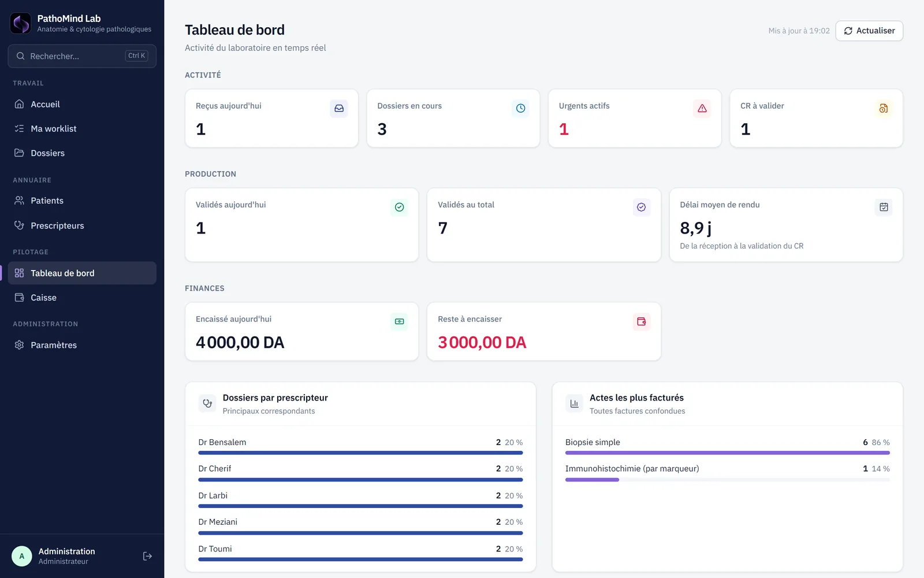The height and width of the screenshot is (578, 924).
Task: Click the wallet icon on Reste à encaisser card
Action: 642,321
